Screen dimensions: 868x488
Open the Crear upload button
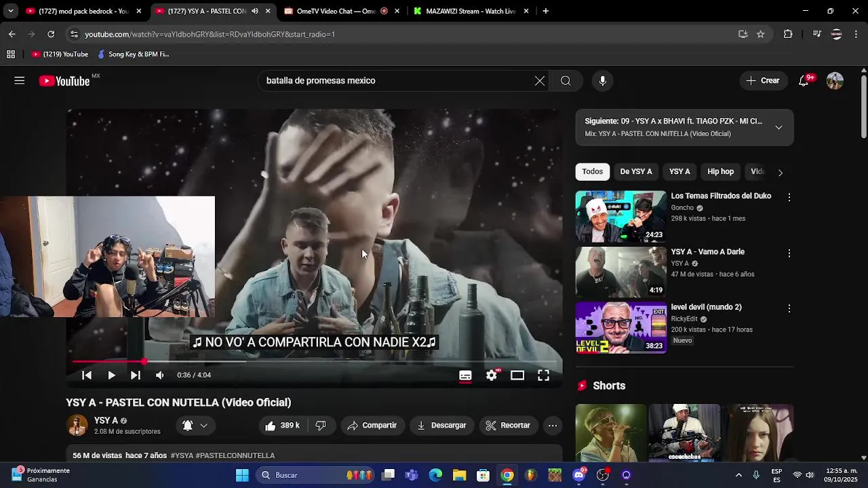point(763,81)
